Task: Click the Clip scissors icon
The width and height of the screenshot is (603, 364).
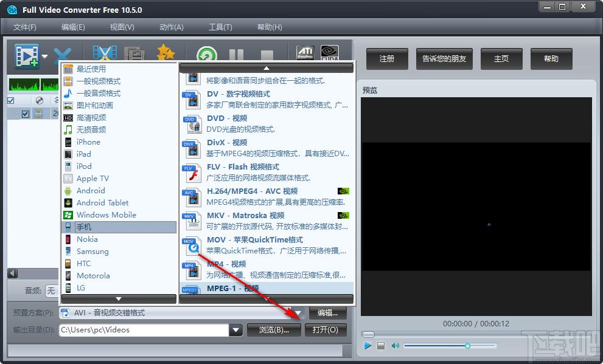Action: coord(105,53)
